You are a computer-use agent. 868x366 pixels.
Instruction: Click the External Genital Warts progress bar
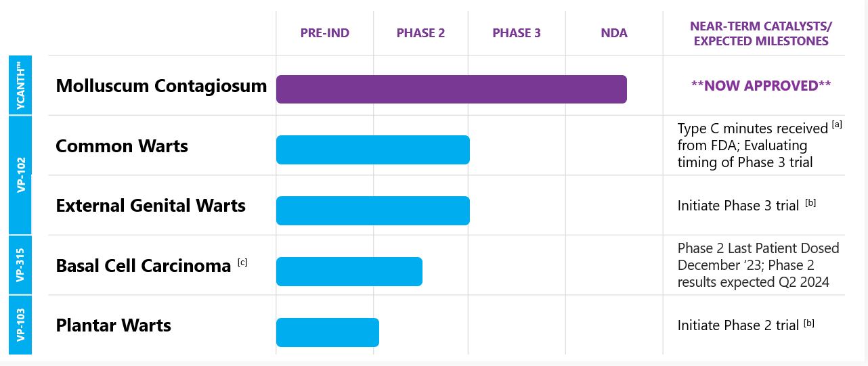tap(372, 210)
